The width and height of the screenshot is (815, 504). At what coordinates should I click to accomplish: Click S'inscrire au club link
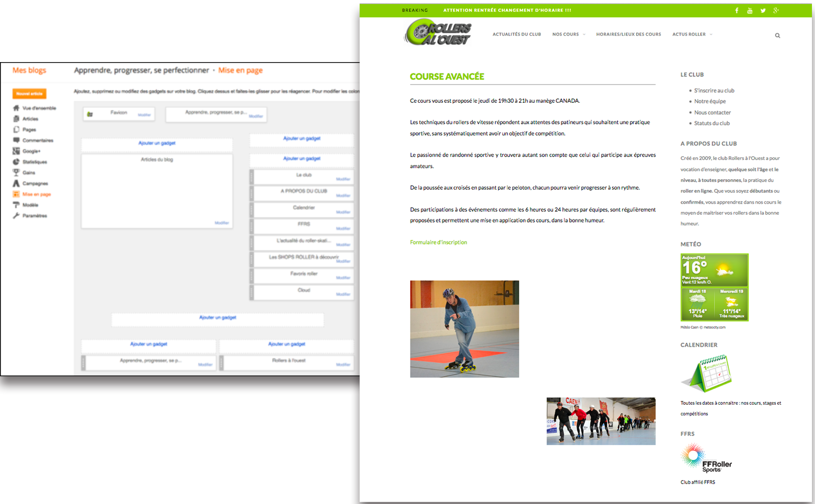[714, 91]
